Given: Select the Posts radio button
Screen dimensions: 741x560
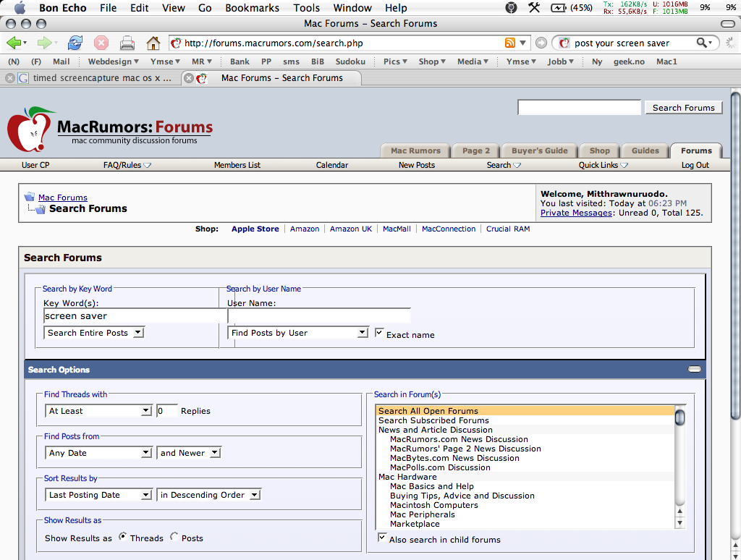Looking at the screenshot, I should (174, 536).
